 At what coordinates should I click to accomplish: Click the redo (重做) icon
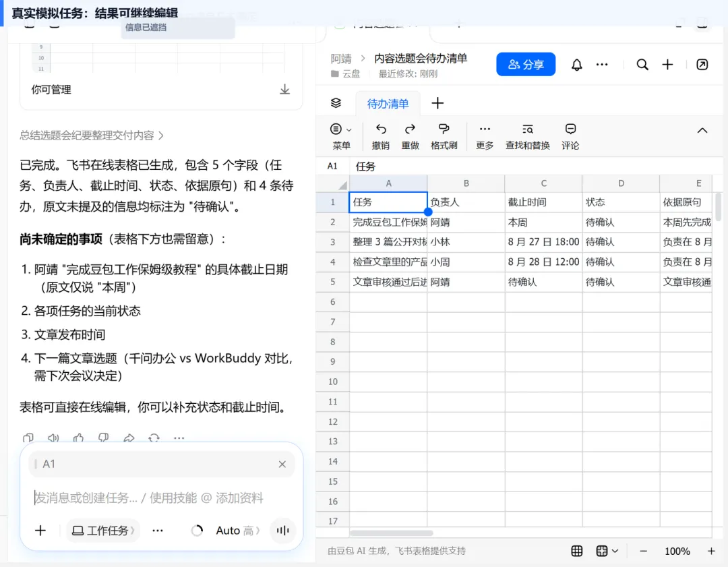point(410,129)
